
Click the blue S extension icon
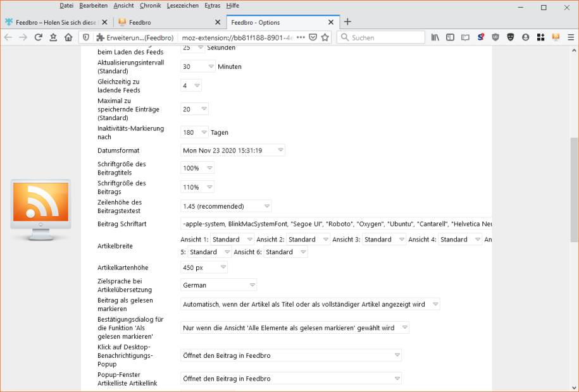click(480, 37)
